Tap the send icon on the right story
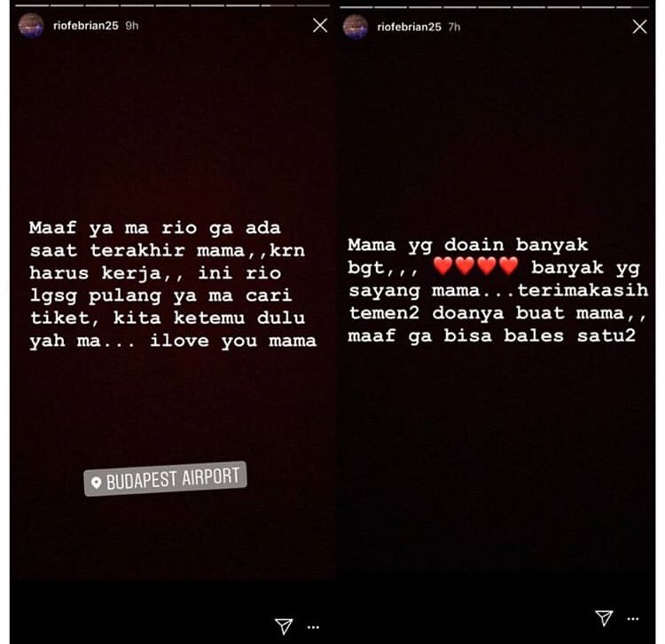Viewport: 665px width, 644px height. 604,617
